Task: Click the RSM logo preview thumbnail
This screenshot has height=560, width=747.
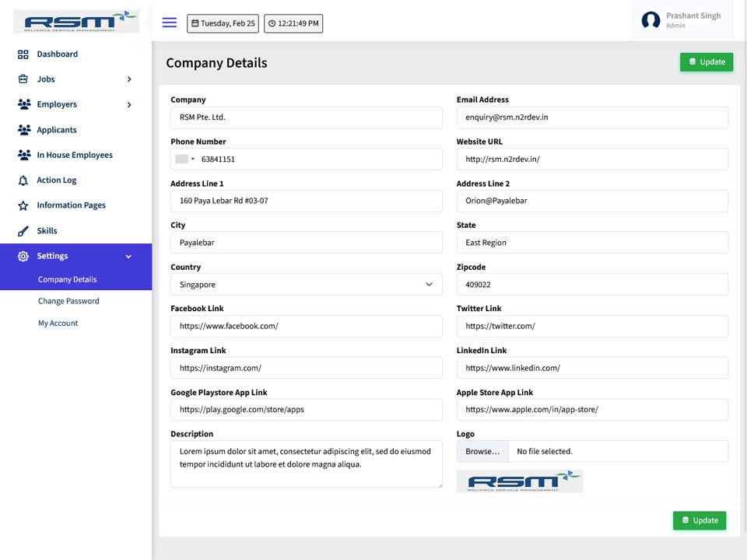Action: [x=520, y=481]
